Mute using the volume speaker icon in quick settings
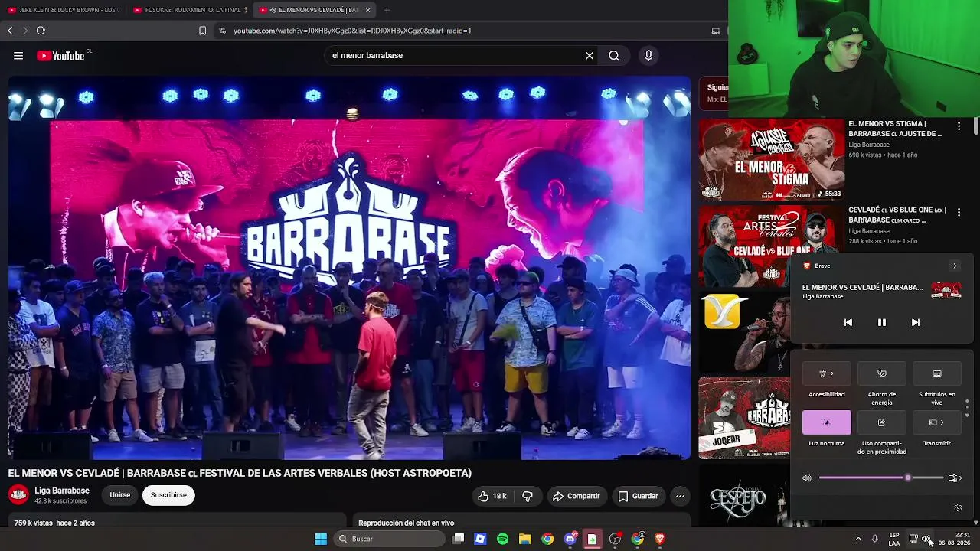Screen dimensions: 980x551 point(807,478)
